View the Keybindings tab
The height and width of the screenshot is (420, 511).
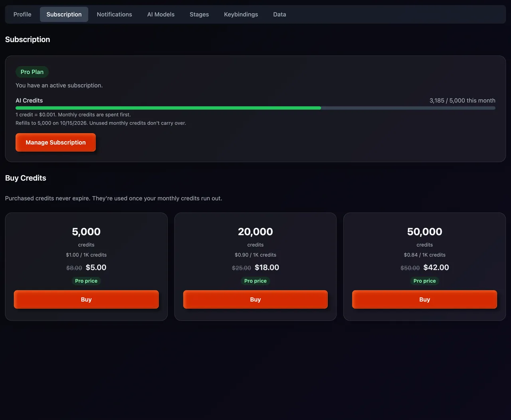tap(241, 14)
